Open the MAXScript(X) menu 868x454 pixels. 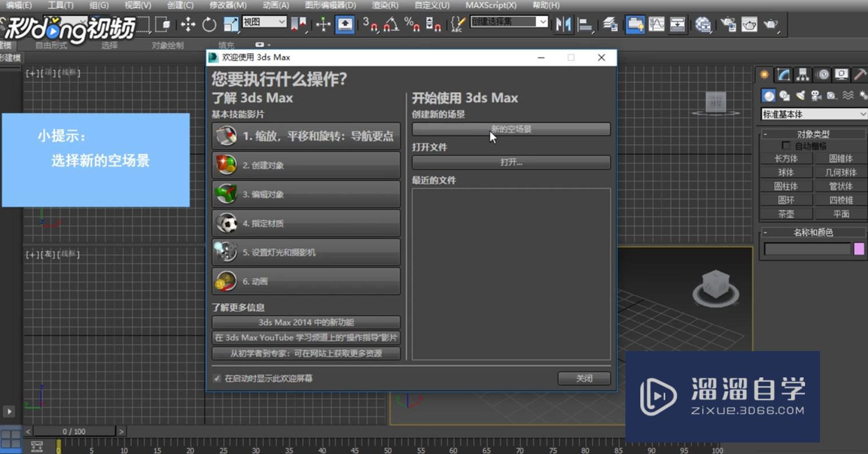(x=491, y=5)
